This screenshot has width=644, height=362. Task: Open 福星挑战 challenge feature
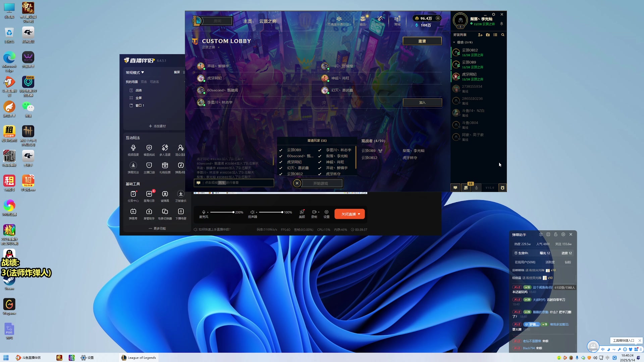tap(149, 150)
